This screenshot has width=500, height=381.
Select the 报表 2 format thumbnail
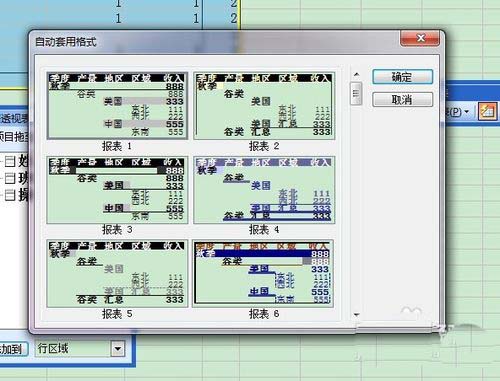point(264,105)
